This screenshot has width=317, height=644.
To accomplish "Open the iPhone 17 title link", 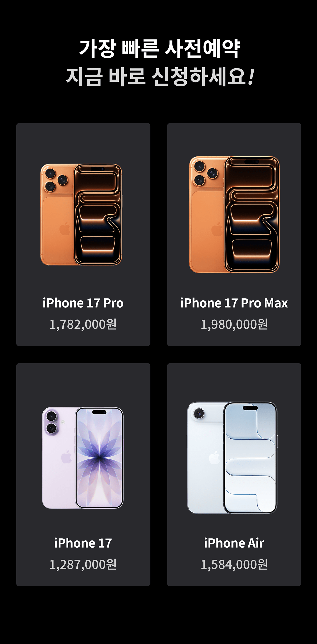I will pyautogui.click(x=83, y=543).
